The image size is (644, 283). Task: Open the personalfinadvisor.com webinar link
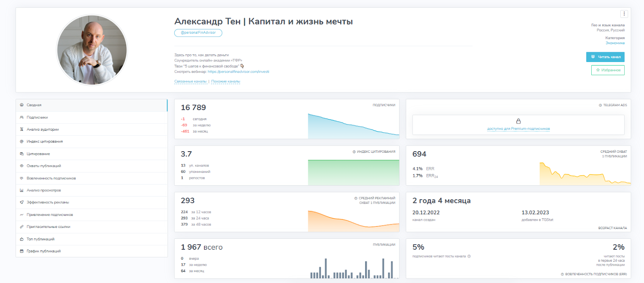(x=238, y=72)
